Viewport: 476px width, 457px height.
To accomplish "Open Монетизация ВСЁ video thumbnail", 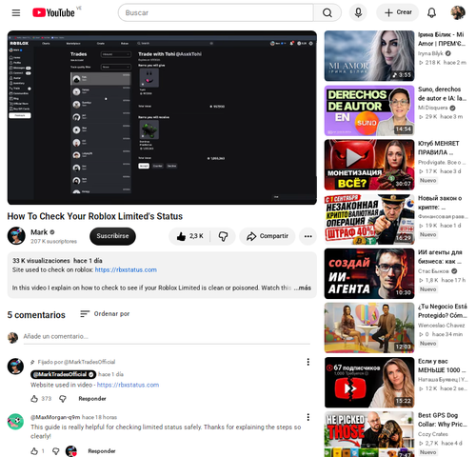I will tap(369, 165).
